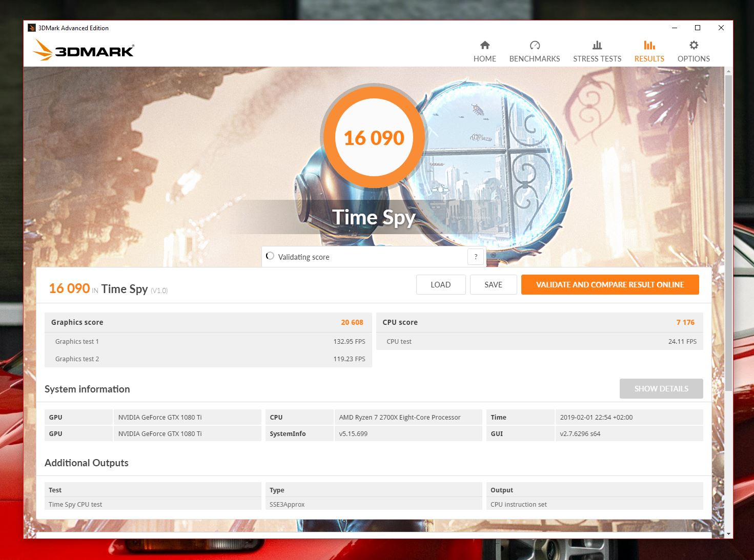Open the Options gear icon
The image size is (754, 560).
coord(694,45)
